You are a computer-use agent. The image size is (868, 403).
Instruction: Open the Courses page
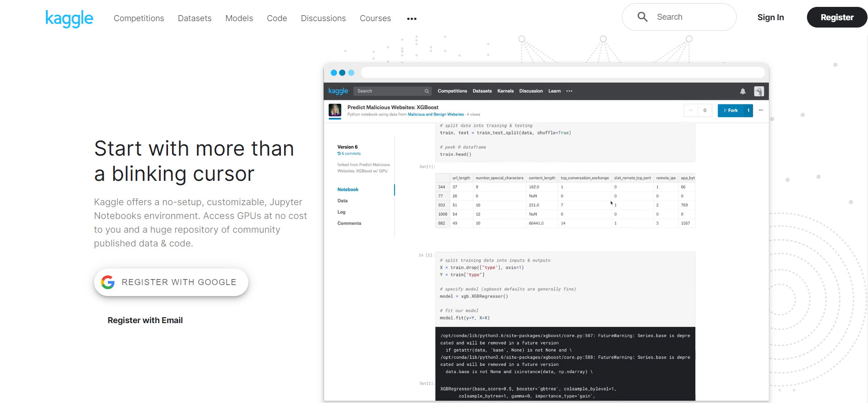pyautogui.click(x=375, y=18)
